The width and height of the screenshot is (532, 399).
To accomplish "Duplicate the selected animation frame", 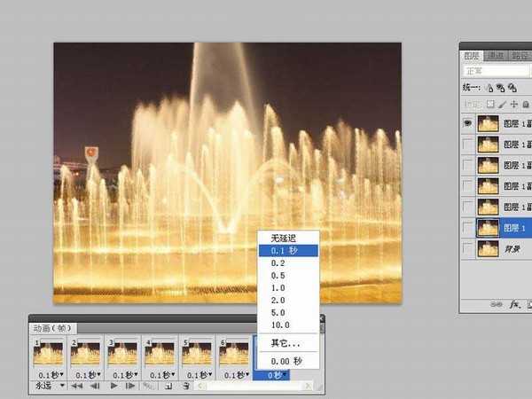I will 168,387.
